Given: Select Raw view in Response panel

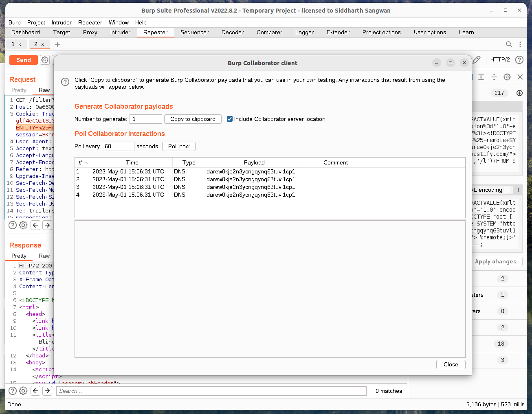Looking at the screenshot, I should [x=44, y=256].
